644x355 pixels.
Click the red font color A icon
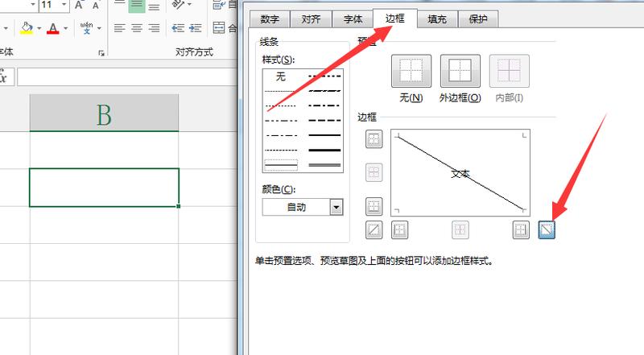(52, 28)
